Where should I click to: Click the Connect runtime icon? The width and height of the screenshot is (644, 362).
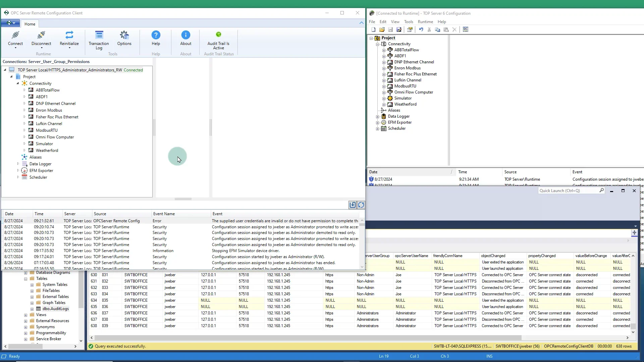(15, 36)
